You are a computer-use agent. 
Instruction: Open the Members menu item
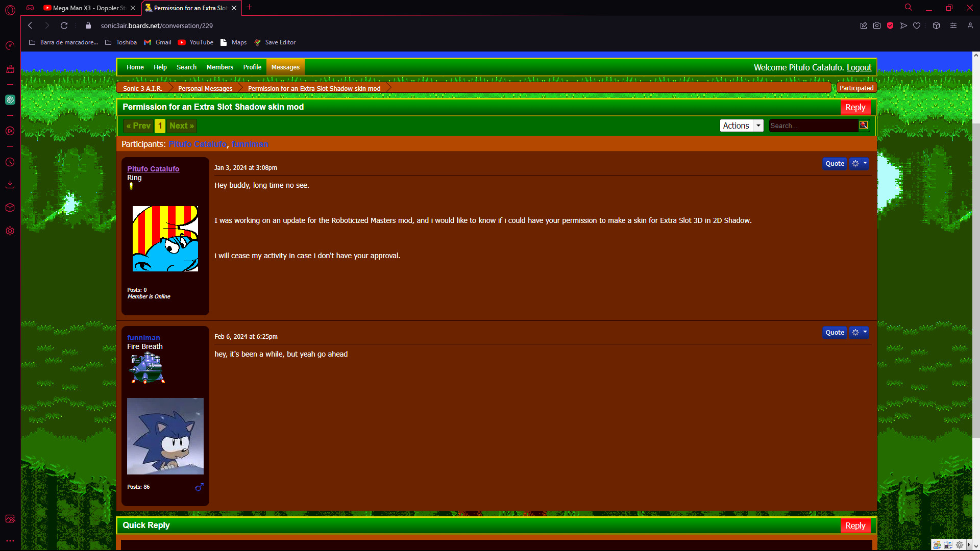[219, 67]
